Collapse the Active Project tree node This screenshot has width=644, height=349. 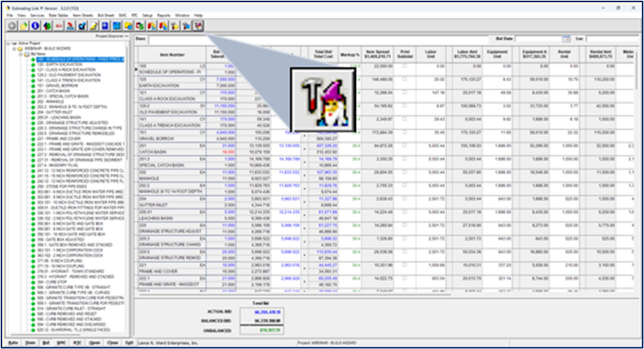(7, 43)
